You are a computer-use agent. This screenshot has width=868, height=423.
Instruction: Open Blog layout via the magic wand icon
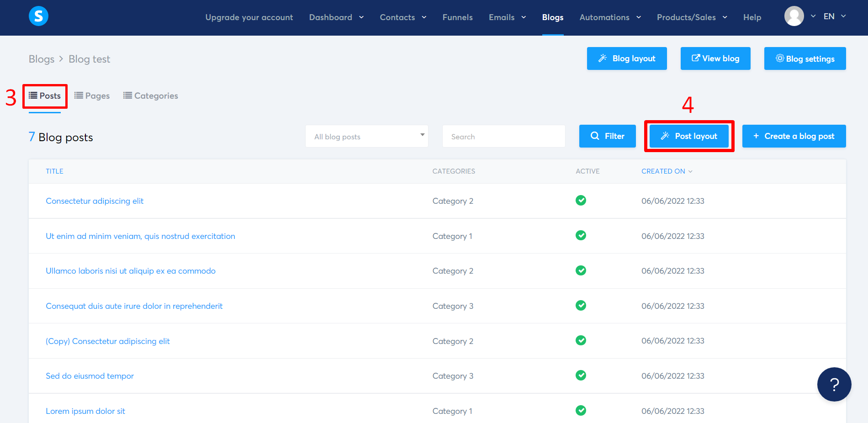pyautogui.click(x=603, y=58)
